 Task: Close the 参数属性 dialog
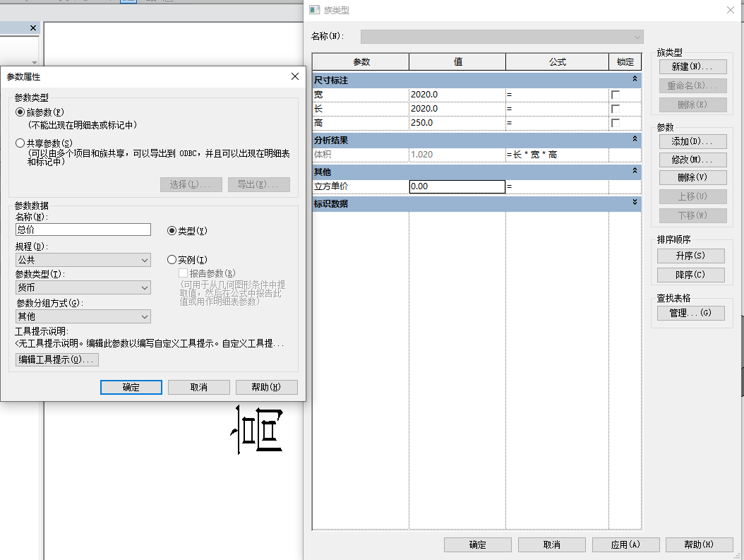coord(294,76)
